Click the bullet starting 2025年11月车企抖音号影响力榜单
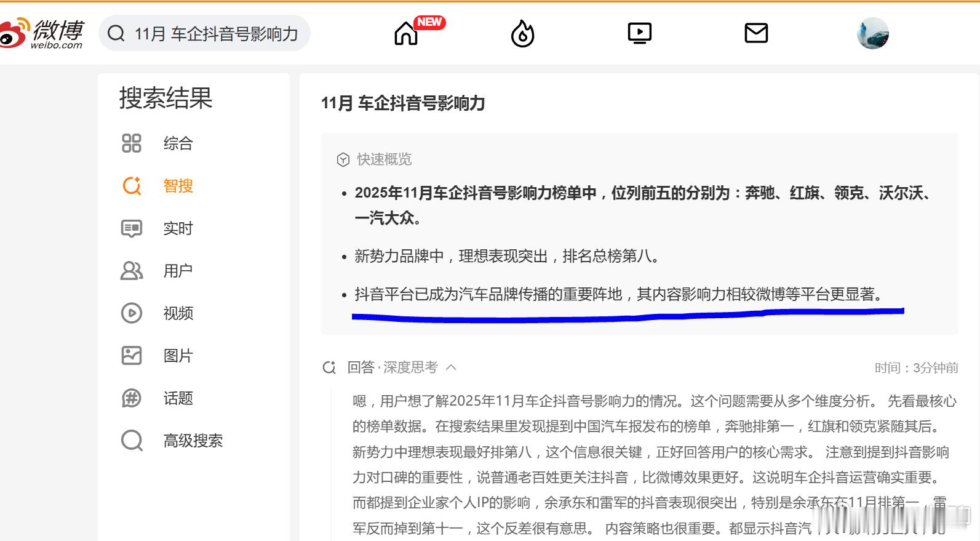The height and width of the screenshot is (541, 980). pyautogui.click(x=645, y=205)
